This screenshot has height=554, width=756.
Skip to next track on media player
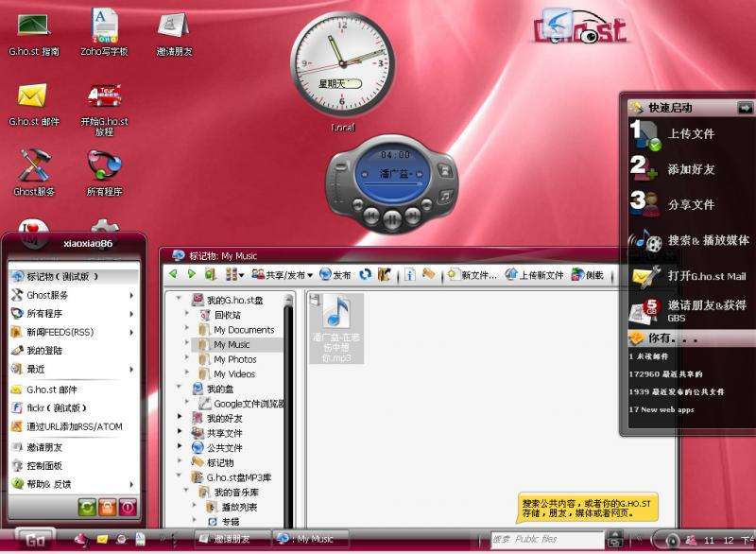point(413,215)
